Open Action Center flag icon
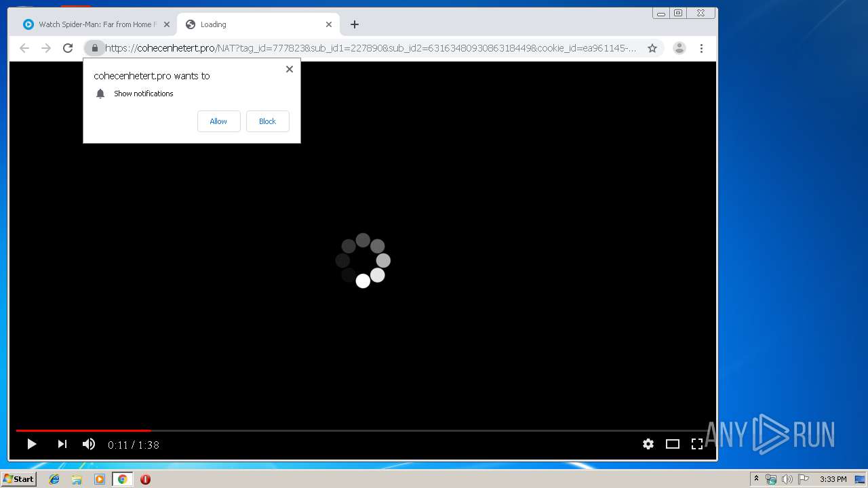Image resolution: width=868 pixels, height=488 pixels. click(x=804, y=479)
